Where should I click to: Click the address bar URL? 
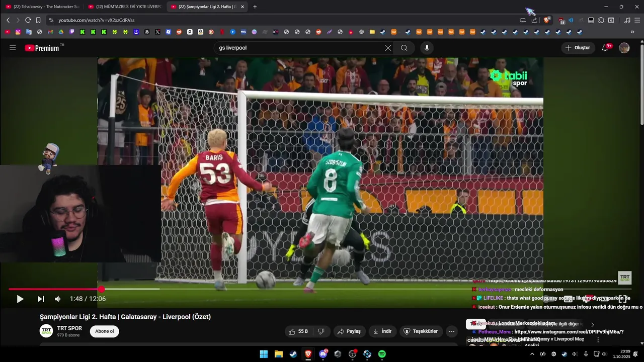coord(96,20)
